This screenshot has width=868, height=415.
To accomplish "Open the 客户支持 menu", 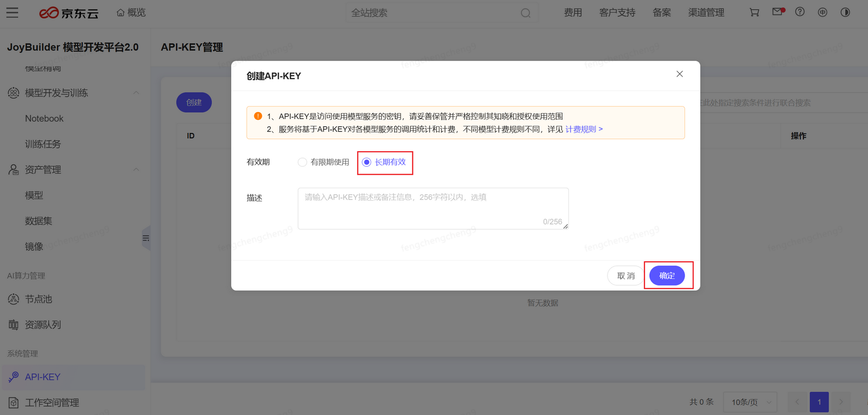I will [617, 13].
